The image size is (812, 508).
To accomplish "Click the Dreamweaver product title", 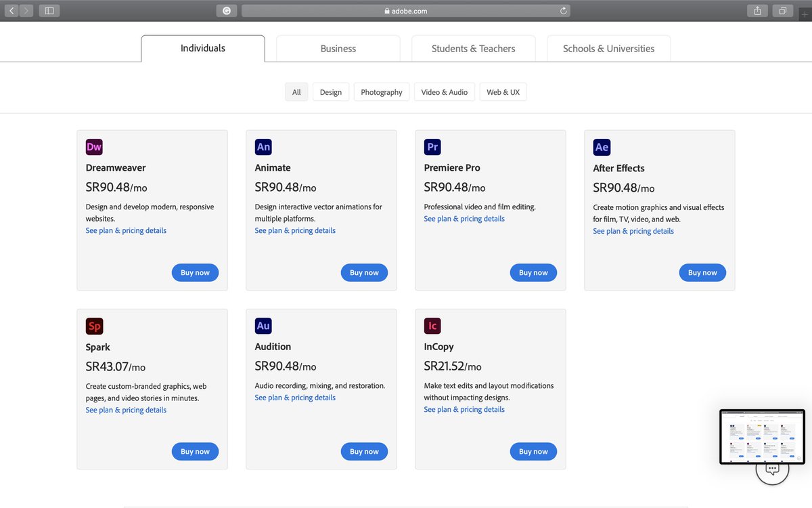I will coord(116,167).
